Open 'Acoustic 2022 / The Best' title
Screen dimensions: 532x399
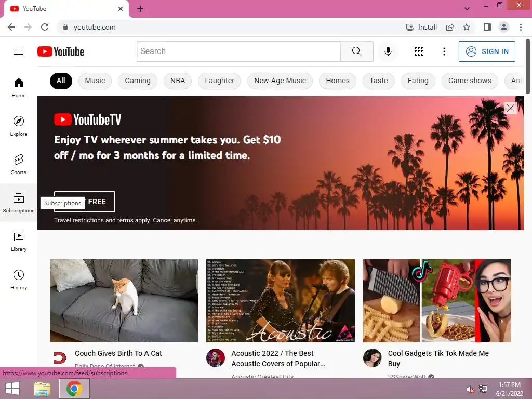(278, 358)
